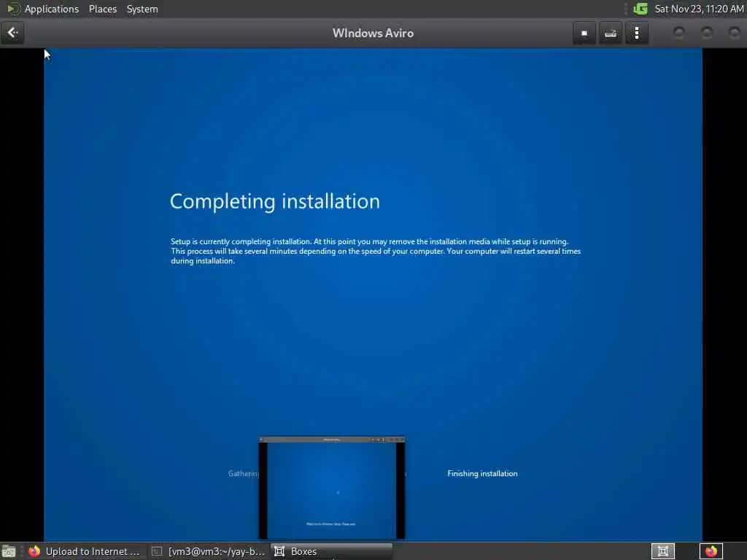Open the Applications menu
The width and height of the screenshot is (747, 560).
coord(52,9)
